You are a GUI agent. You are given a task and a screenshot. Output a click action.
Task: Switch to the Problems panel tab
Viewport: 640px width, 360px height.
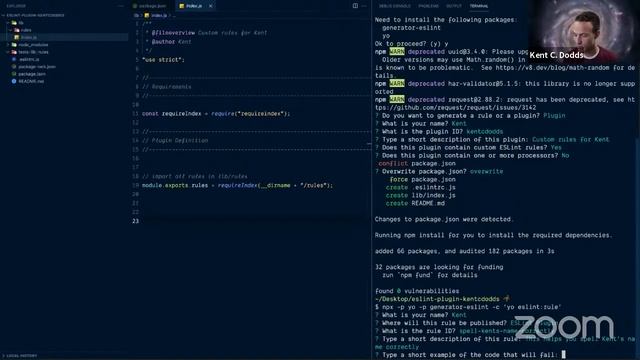pyautogui.click(x=428, y=6)
